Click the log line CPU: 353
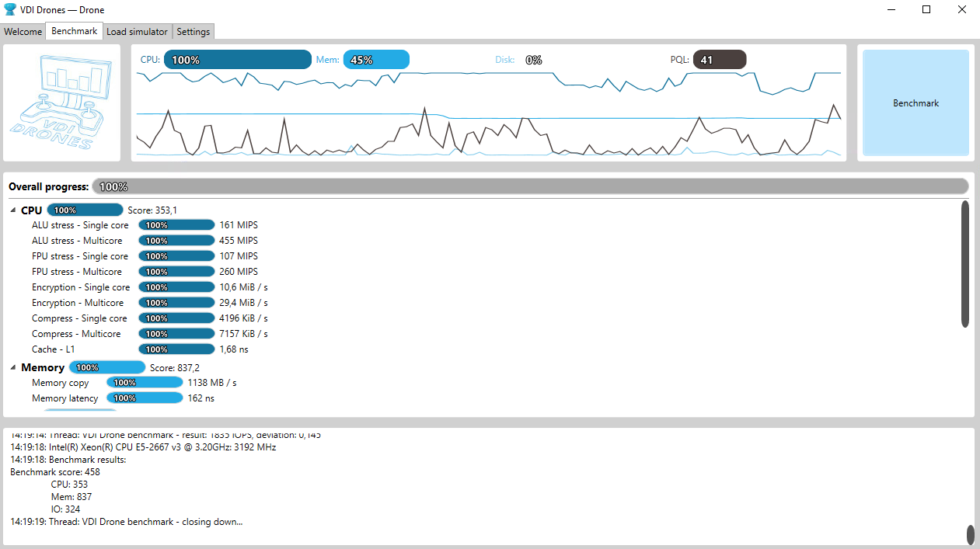 [69, 485]
